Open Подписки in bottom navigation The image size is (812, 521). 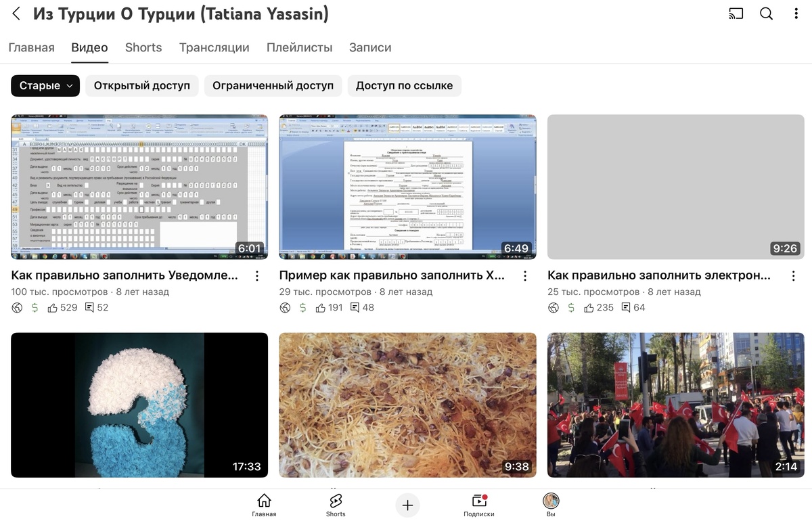(x=479, y=505)
